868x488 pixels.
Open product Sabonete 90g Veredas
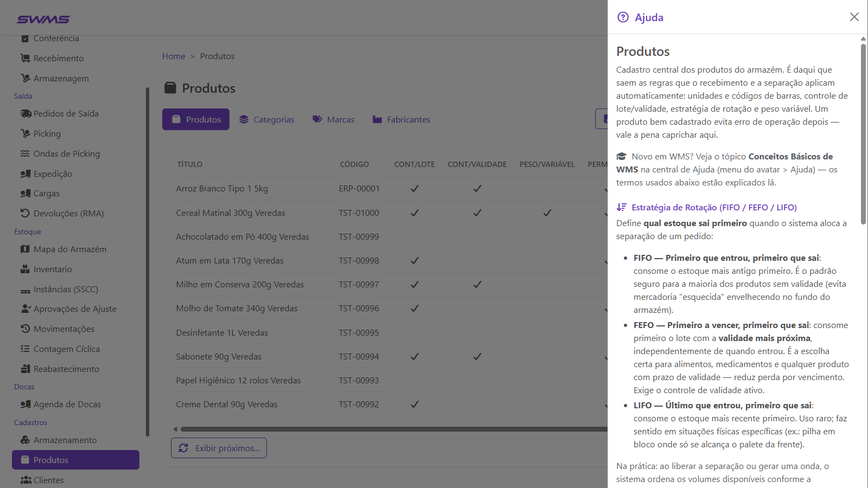click(x=219, y=356)
